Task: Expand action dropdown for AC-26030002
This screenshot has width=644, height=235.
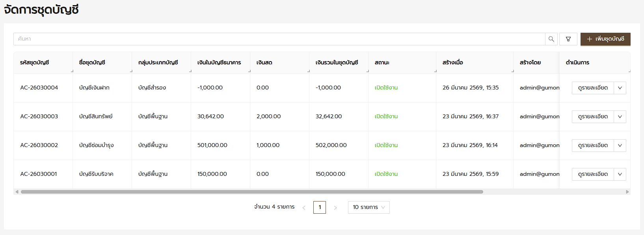Action: [620, 145]
